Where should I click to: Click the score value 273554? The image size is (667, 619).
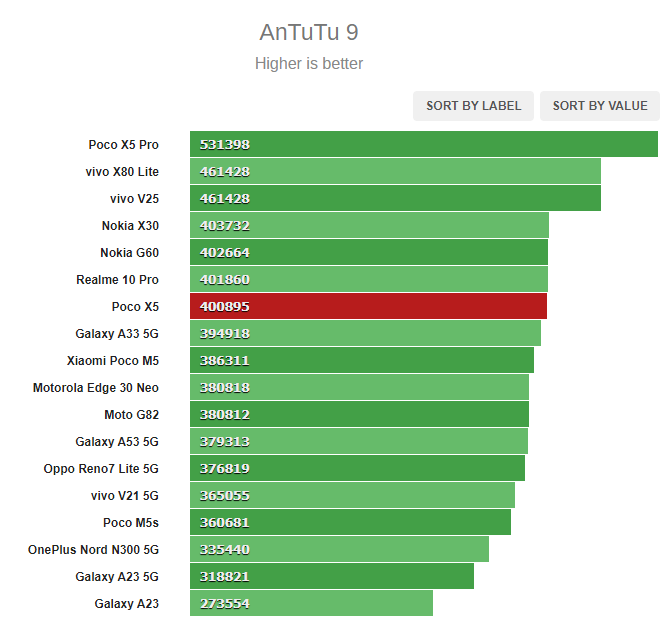(x=225, y=604)
